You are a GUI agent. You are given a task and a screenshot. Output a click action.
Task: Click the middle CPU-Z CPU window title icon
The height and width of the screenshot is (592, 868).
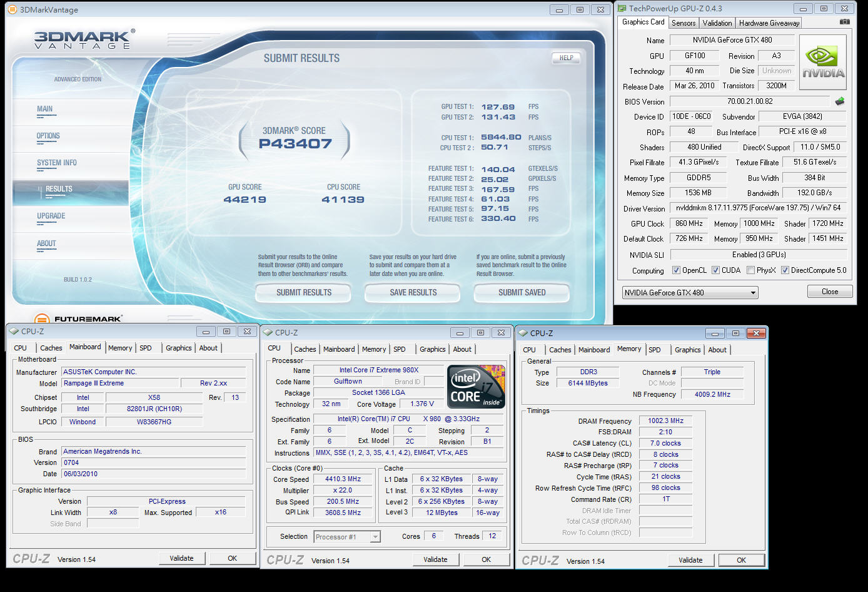(268, 333)
